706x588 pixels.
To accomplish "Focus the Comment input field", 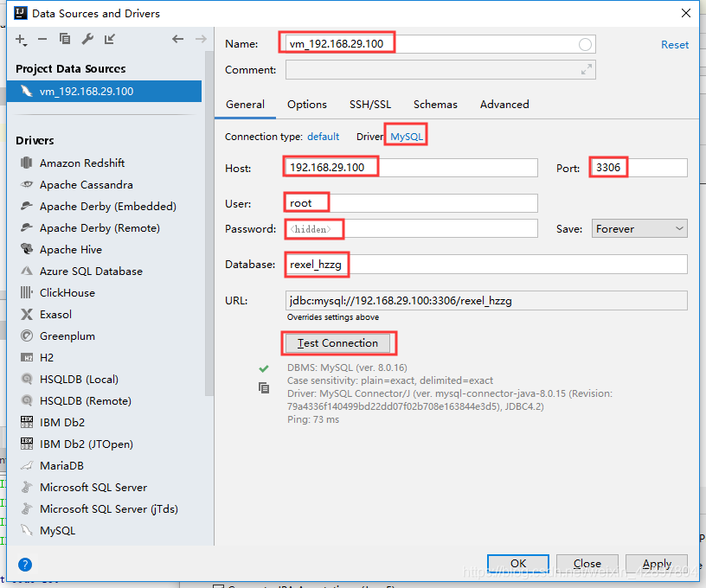I will [440, 70].
